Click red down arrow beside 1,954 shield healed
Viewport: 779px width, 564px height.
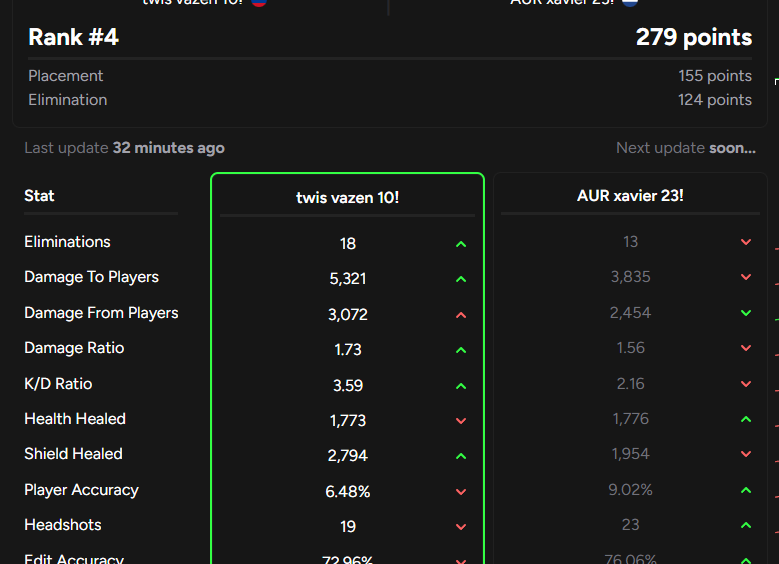coord(746,454)
